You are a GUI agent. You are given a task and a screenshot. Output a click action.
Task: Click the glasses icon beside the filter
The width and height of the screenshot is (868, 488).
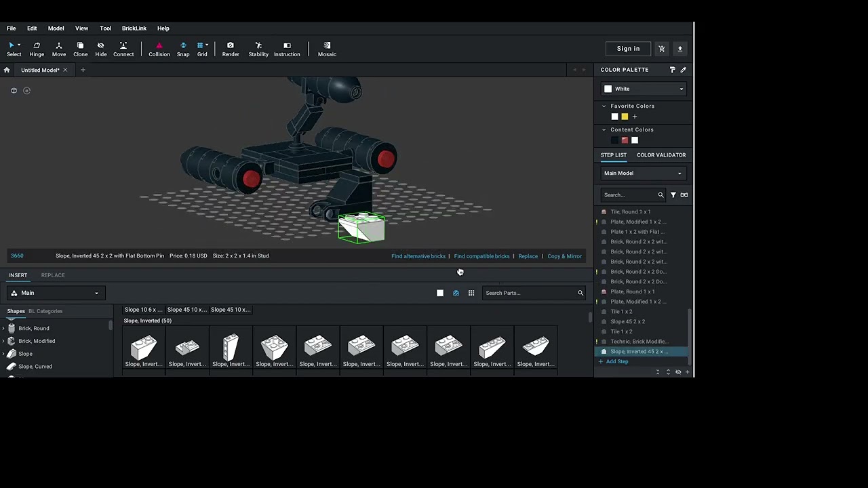point(684,195)
